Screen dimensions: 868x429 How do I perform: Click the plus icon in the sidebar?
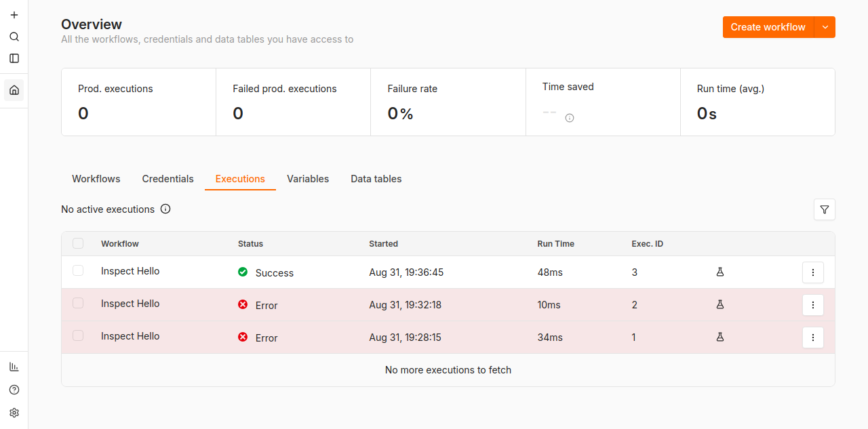[14, 15]
